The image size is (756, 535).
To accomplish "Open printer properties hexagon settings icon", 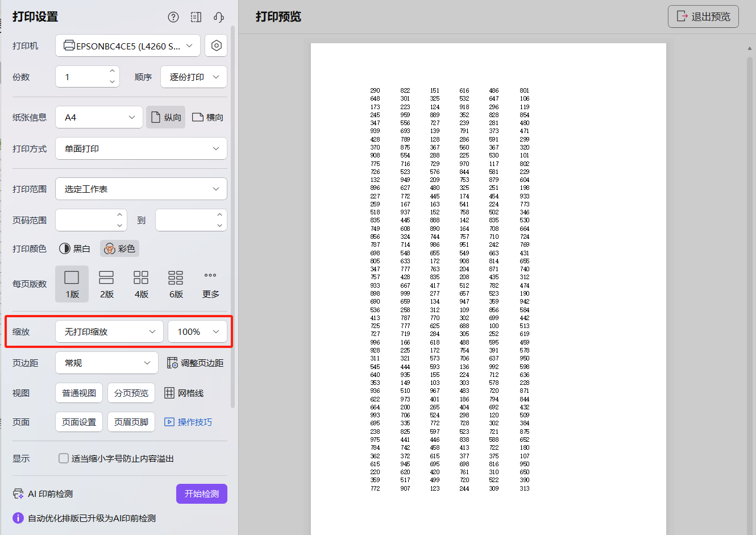I will click(216, 45).
